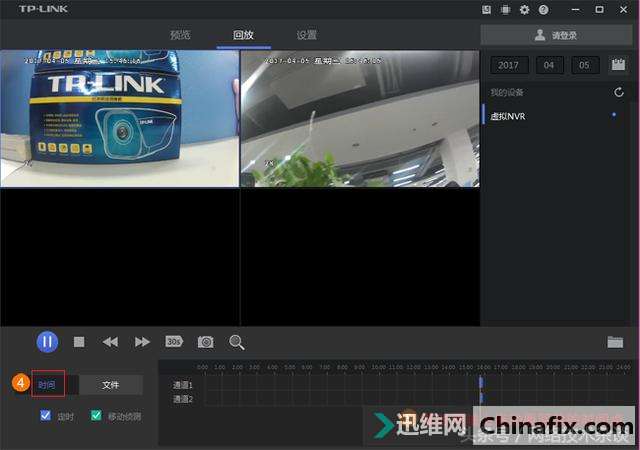
Task: Open the settings gear in title bar
Action: click(x=524, y=10)
